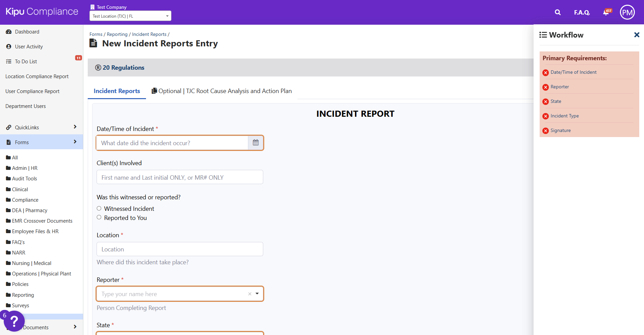This screenshot has height=335, width=644.
Task: Click into the Client(s) Involved input field
Action: click(x=180, y=177)
